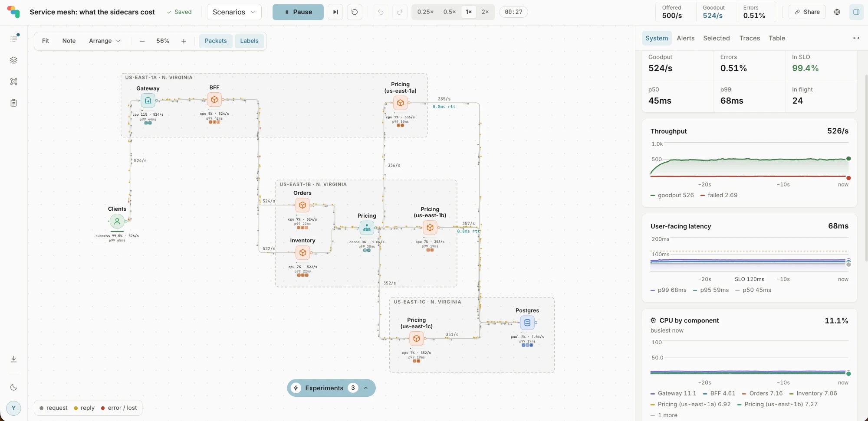868x421 pixels.
Task: Switch to the Alerts tab
Action: tap(686, 38)
